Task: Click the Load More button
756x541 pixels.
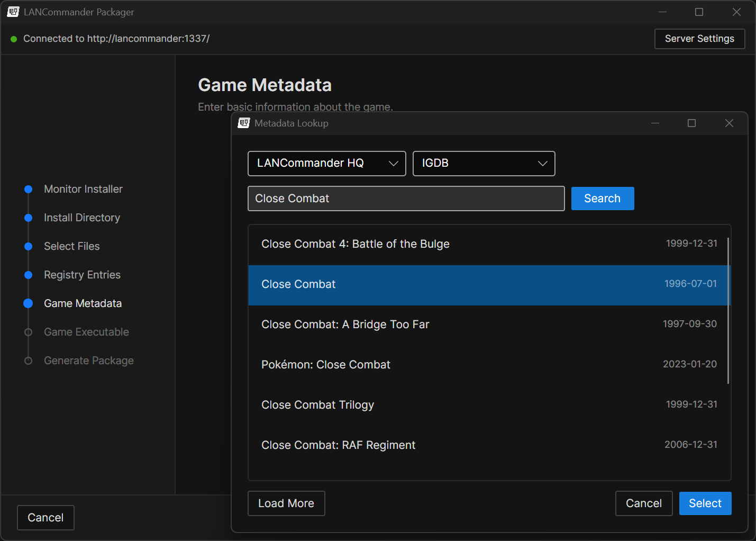Action: pyautogui.click(x=286, y=503)
